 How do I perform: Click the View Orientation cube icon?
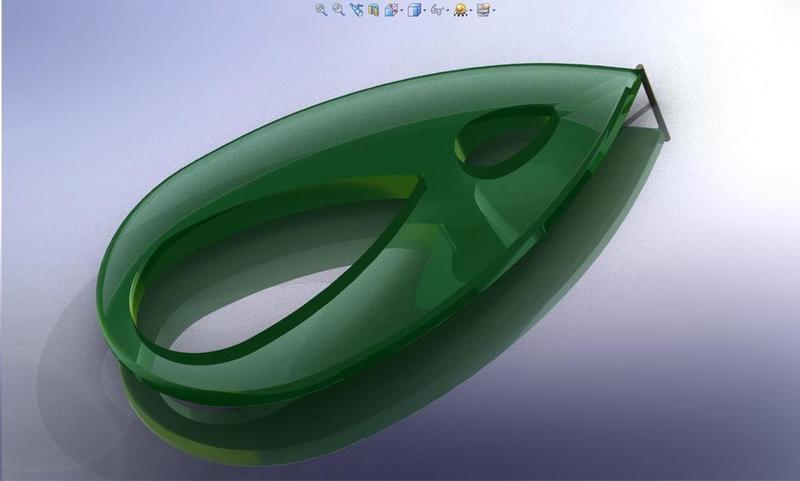pyautogui.click(x=391, y=10)
